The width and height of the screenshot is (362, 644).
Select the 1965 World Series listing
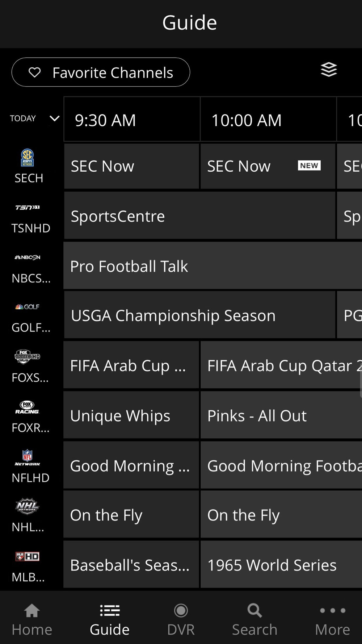coord(281,564)
